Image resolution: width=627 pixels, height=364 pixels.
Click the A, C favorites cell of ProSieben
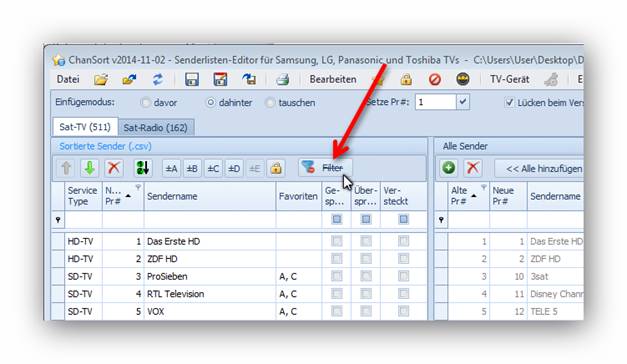[x=299, y=276]
